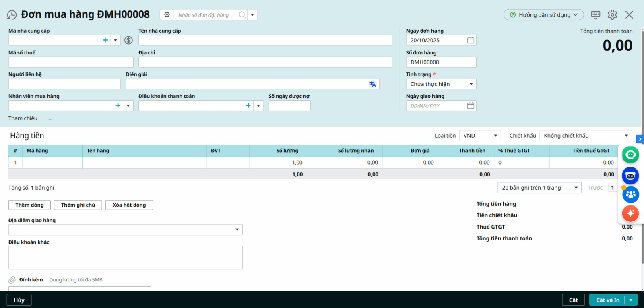
Task: Open the Cất và In split arrow
Action: pos(631,300)
